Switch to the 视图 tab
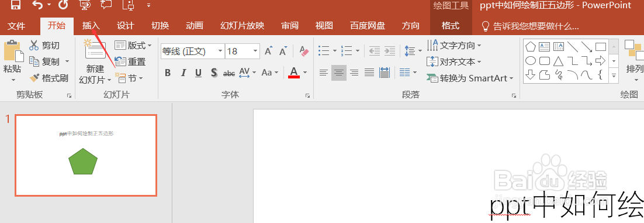This screenshot has width=644, height=223. click(324, 26)
